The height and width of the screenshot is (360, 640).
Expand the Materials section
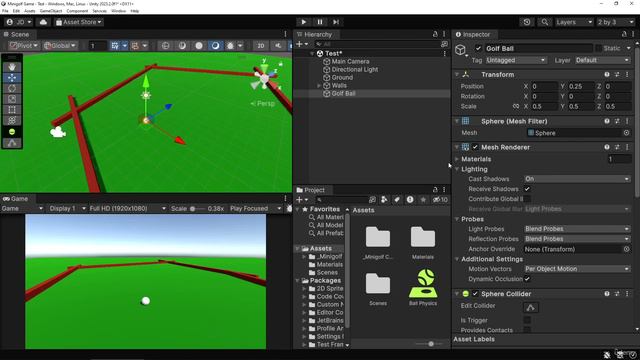[457, 159]
